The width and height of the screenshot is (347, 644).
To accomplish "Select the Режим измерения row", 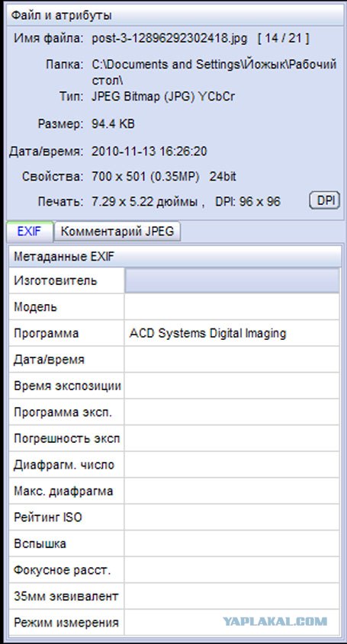I will (x=175, y=622).
